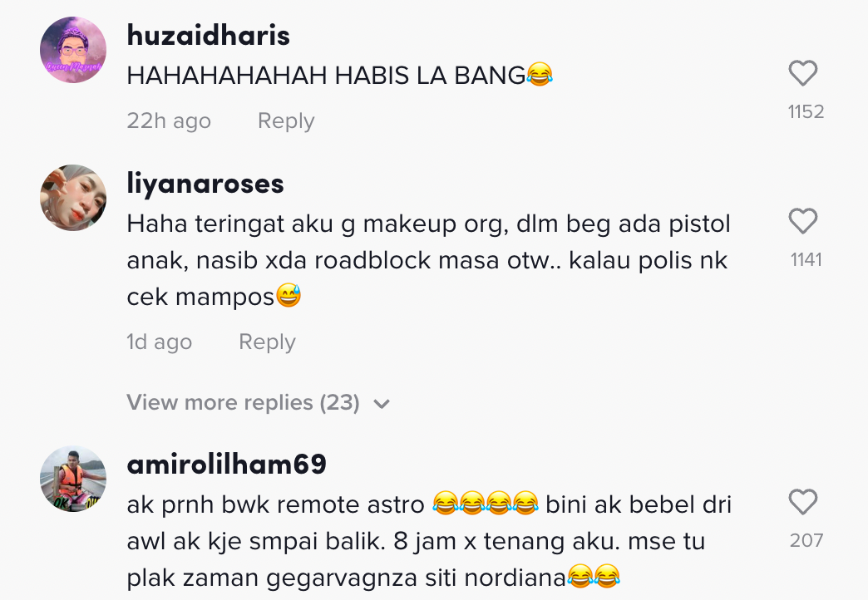The height and width of the screenshot is (600, 868).
Task: Select the 22h ago timestamp
Action: [x=169, y=120]
